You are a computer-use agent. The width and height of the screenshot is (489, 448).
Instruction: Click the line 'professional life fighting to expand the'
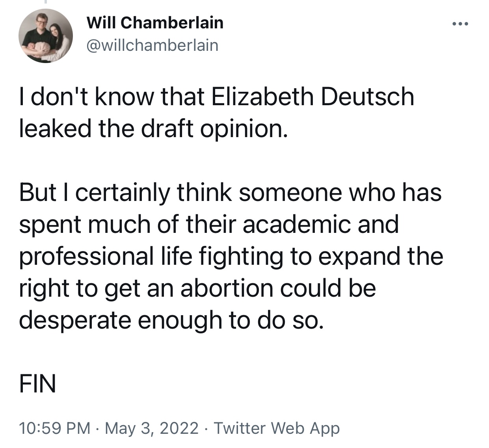pos(231,257)
